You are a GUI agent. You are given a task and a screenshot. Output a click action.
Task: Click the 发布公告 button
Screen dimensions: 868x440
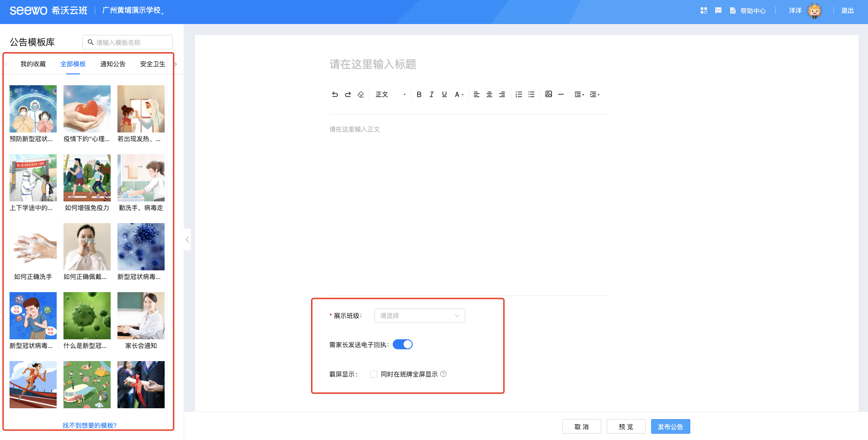pyautogui.click(x=670, y=426)
